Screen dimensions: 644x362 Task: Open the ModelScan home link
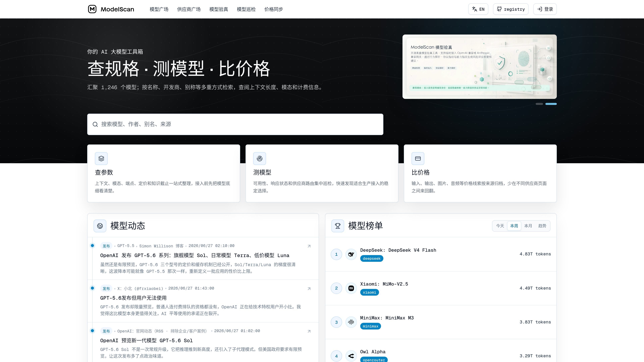pyautogui.click(x=111, y=9)
